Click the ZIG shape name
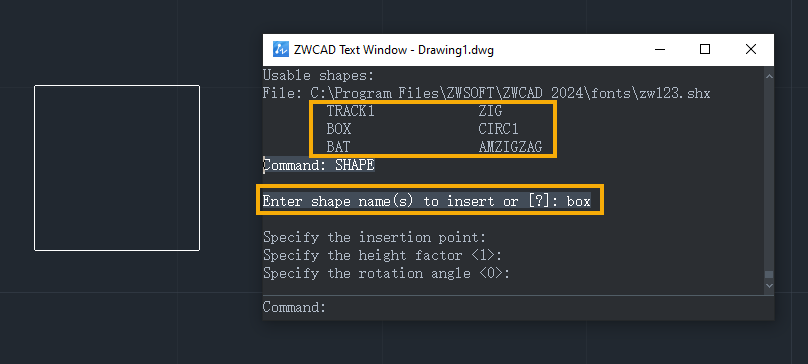 pyautogui.click(x=490, y=111)
